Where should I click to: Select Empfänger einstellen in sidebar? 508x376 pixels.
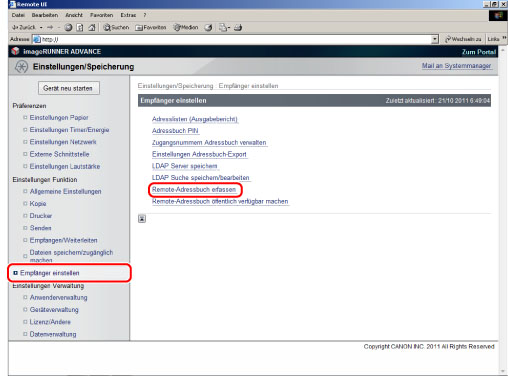tap(50, 273)
